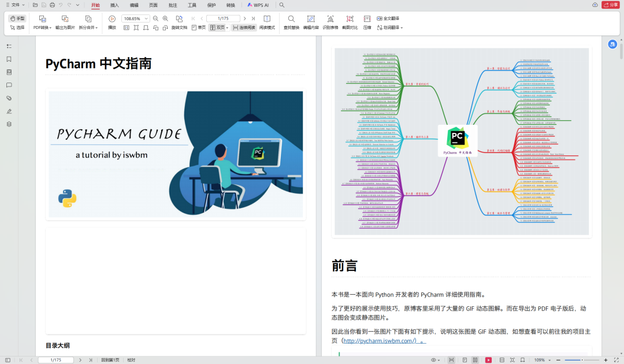Click the zoom slider in status bar
624x364 pixels.
[582, 360]
